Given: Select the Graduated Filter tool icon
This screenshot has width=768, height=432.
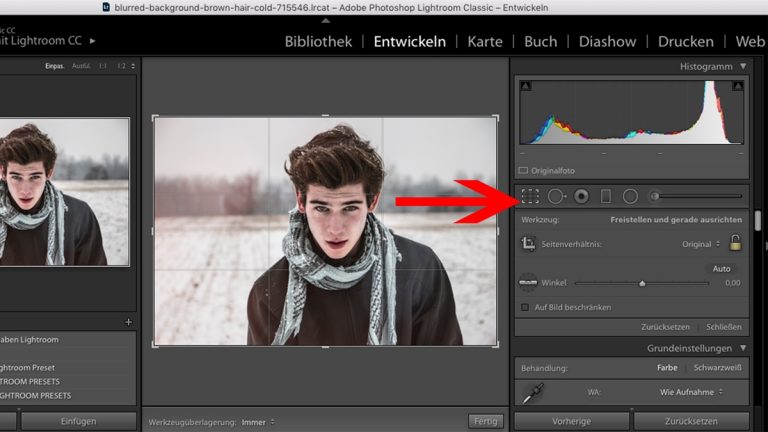Looking at the screenshot, I should 606,196.
